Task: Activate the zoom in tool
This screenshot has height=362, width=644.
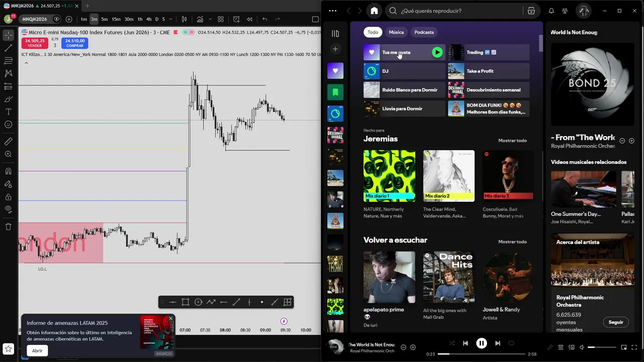Action: (8, 154)
